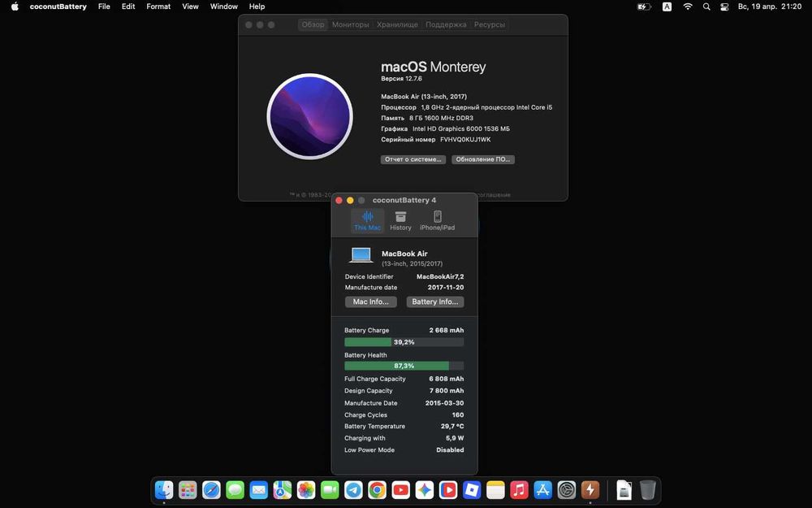
Task: Open Messages from the Dock
Action: pyautogui.click(x=235, y=489)
